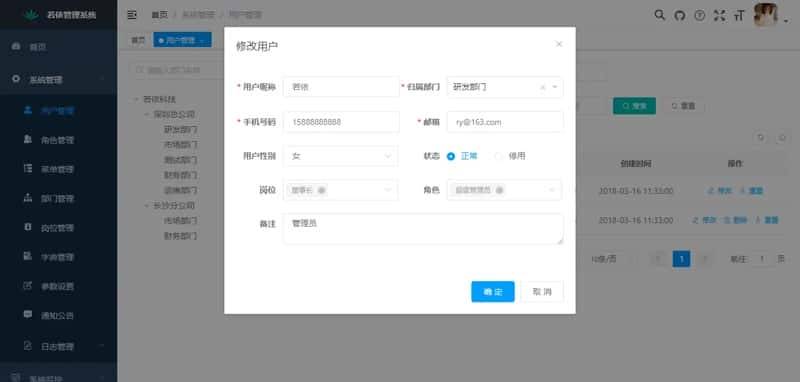Click the 菜单管理 icon in sidebar
Image resolution: width=800 pixels, height=382 pixels.
[29, 168]
